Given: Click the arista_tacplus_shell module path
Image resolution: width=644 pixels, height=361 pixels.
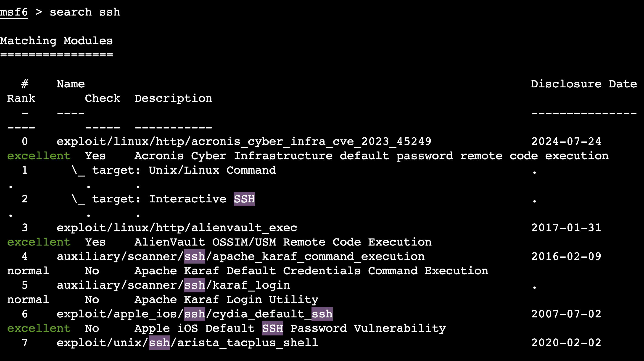Looking at the screenshot, I should [x=187, y=343].
